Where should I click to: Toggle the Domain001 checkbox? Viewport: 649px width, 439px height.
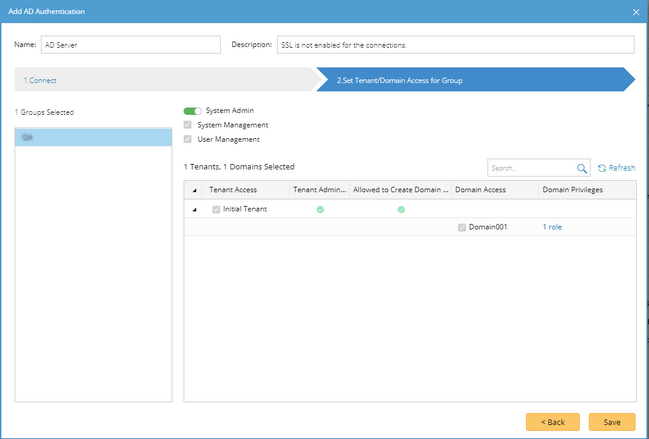pyautogui.click(x=462, y=227)
